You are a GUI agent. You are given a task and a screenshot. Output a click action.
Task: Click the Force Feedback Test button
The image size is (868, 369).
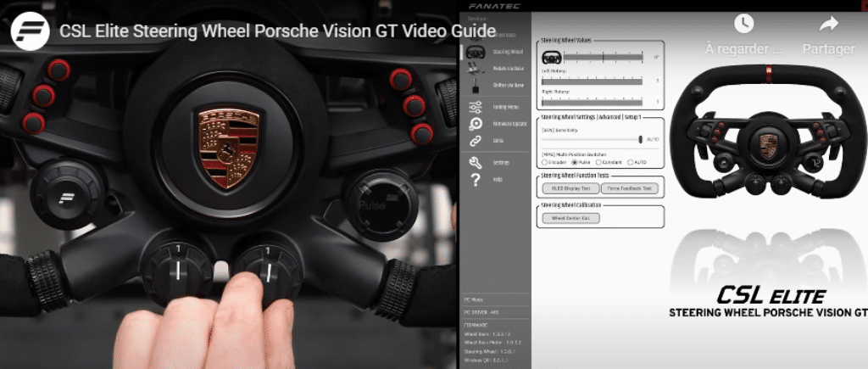tap(630, 188)
